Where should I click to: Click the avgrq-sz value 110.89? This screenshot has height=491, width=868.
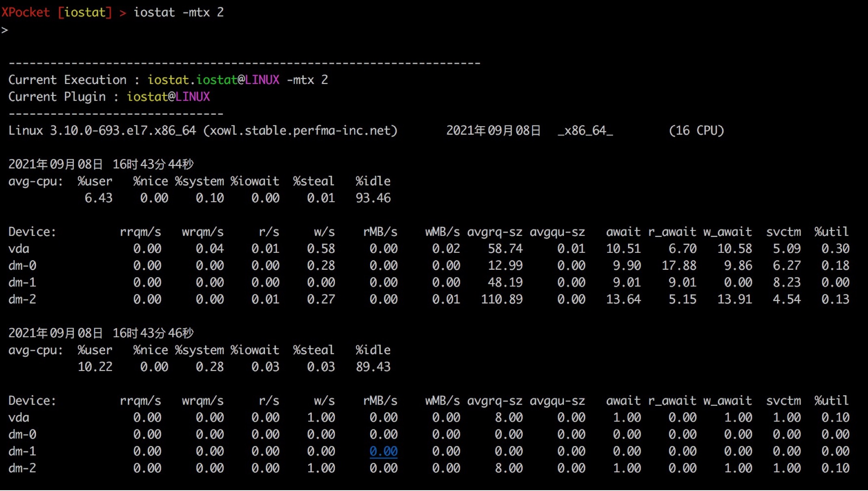pyautogui.click(x=502, y=299)
